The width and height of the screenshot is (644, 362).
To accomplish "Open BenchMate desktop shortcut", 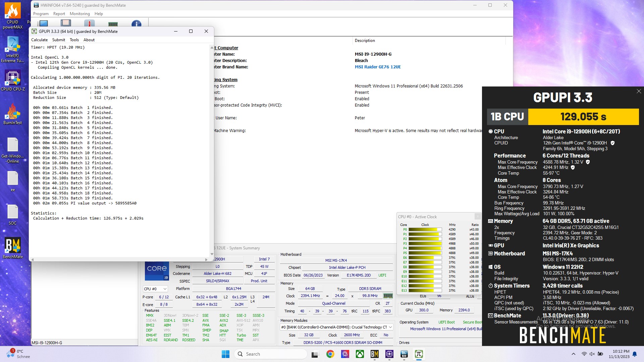I will pyautogui.click(x=13, y=248).
